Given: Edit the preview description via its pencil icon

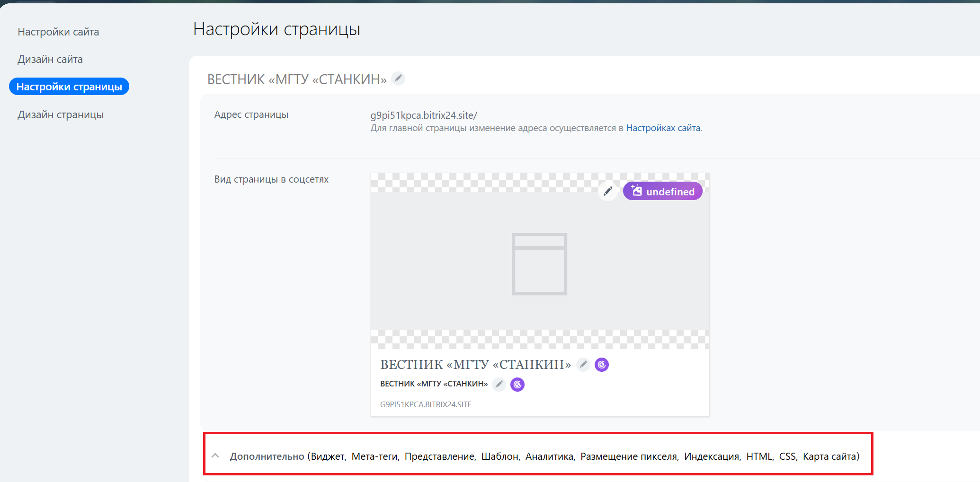Looking at the screenshot, I should point(499,384).
